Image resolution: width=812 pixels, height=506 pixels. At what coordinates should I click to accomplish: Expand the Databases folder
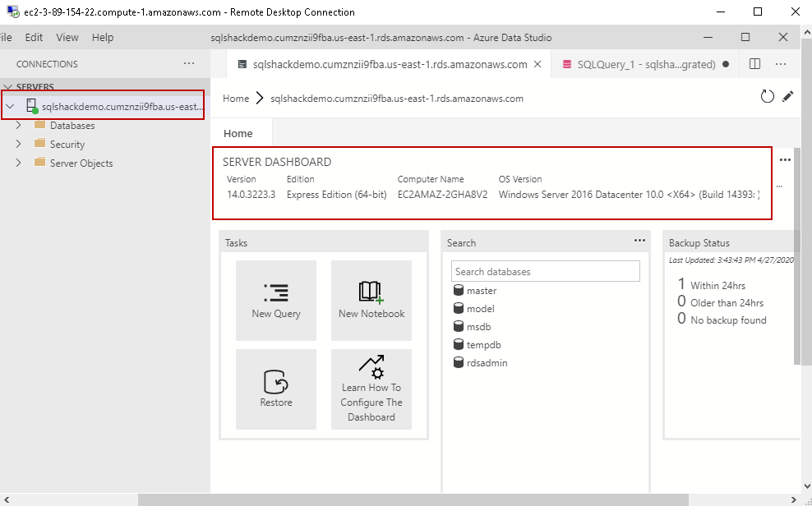pyautogui.click(x=19, y=126)
